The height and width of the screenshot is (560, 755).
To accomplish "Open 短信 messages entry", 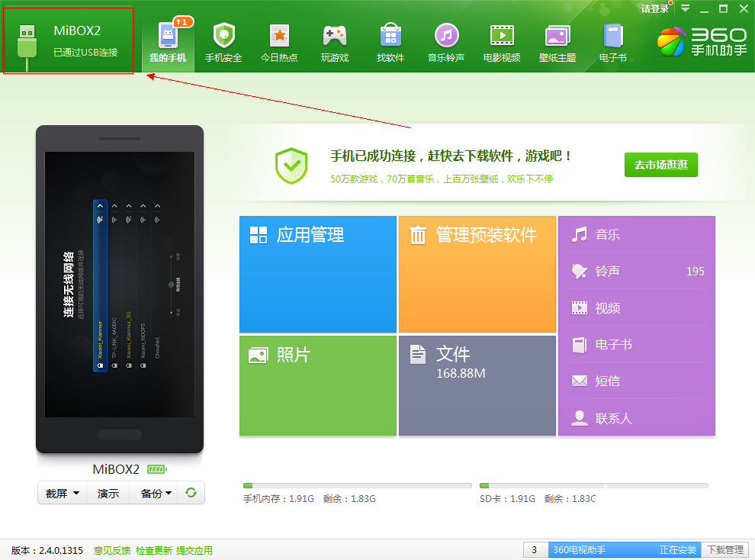I will 637,381.
